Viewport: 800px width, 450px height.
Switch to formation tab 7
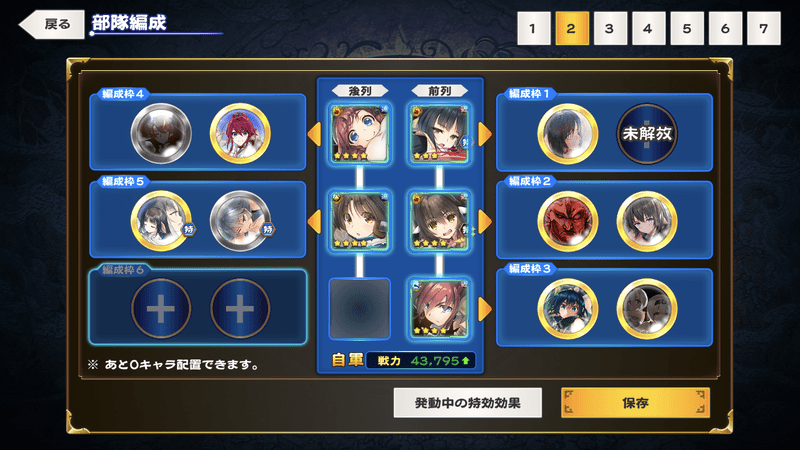763,29
